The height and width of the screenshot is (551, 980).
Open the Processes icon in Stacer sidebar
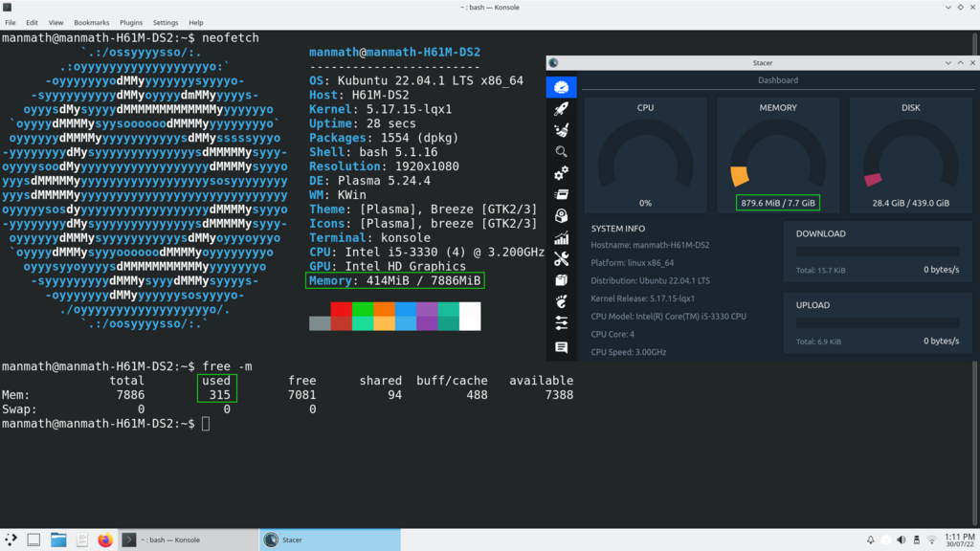561,194
